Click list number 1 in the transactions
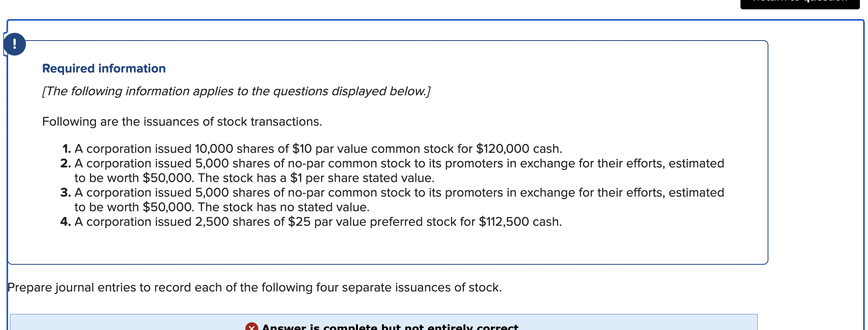Image resolution: width=868 pixels, height=330 pixels. (67, 149)
